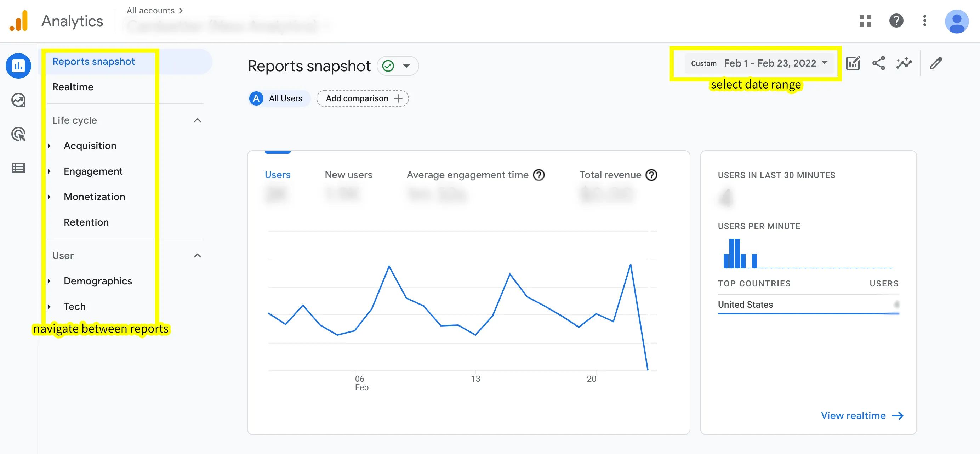Click the customize report icon
Screen dimensions: 980x454
pos(853,63)
